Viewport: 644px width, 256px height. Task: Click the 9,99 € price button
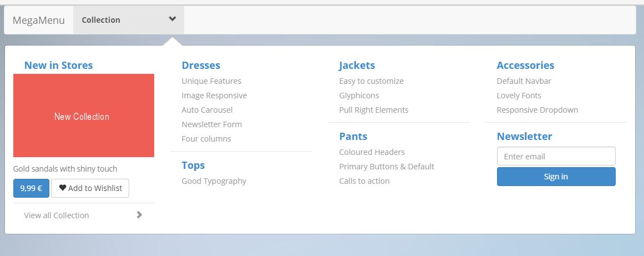coord(31,188)
